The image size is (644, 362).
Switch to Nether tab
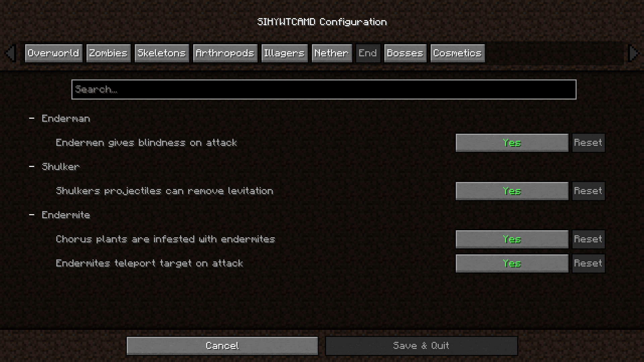(x=331, y=53)
